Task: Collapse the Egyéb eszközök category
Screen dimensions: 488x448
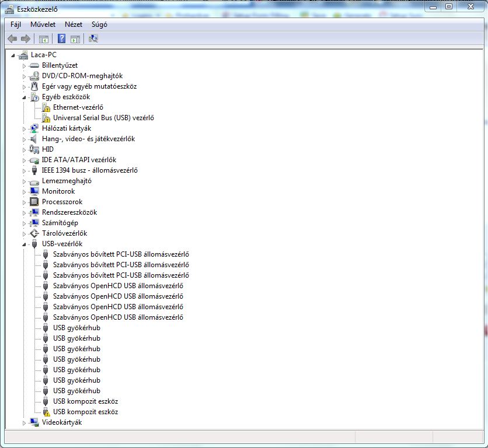Action: (x=24, y=97)
